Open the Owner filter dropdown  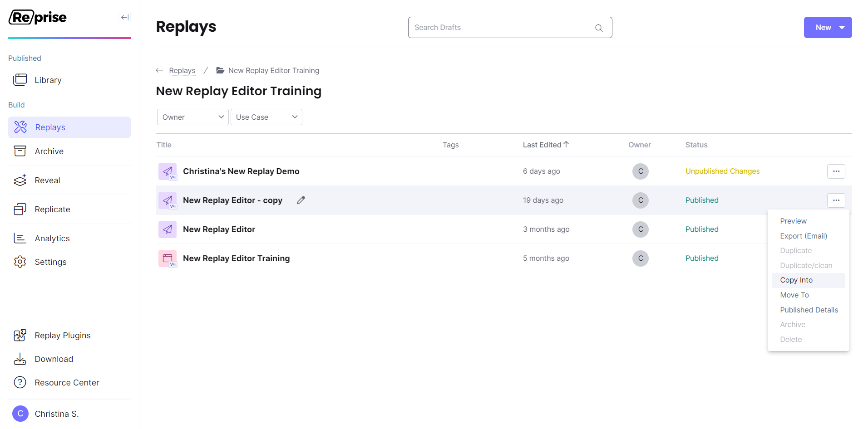click(x=192, y=117)
